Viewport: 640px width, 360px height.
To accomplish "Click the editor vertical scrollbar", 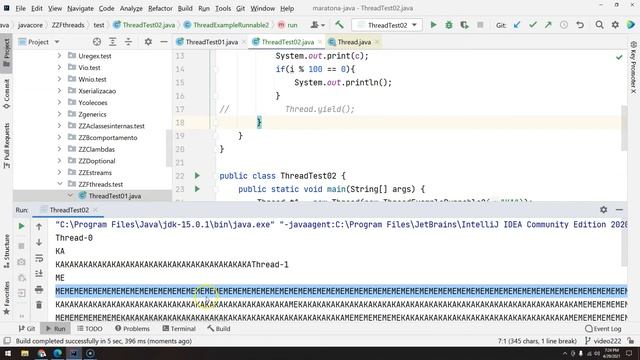I will point(624,127).
